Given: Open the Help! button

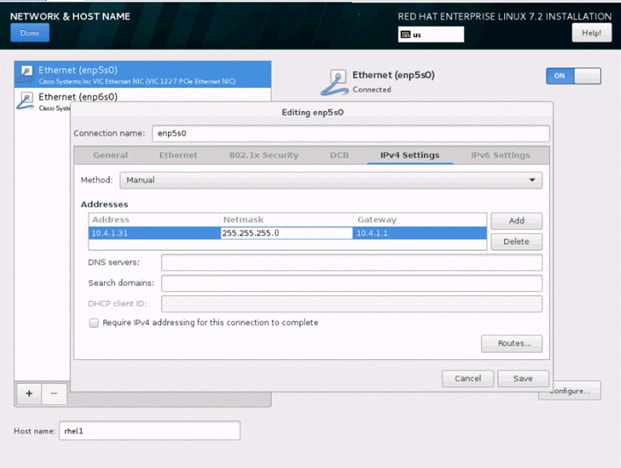Looking at the screenshot, I should point(592,33).
